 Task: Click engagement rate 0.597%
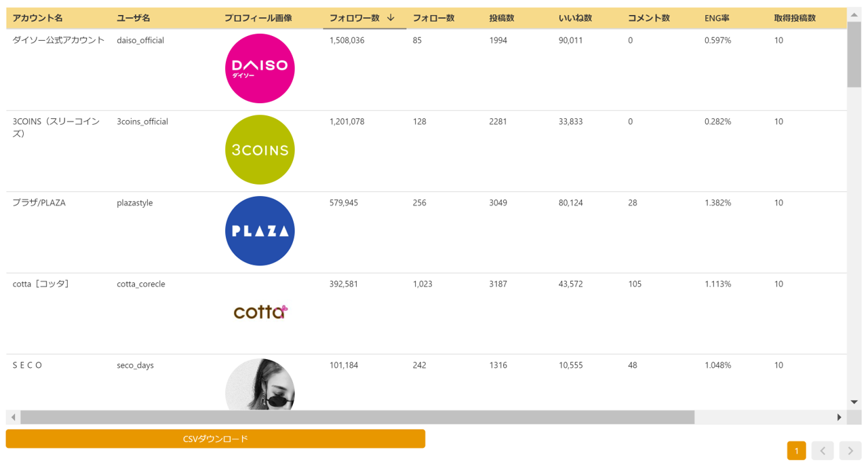coord(717,40)
